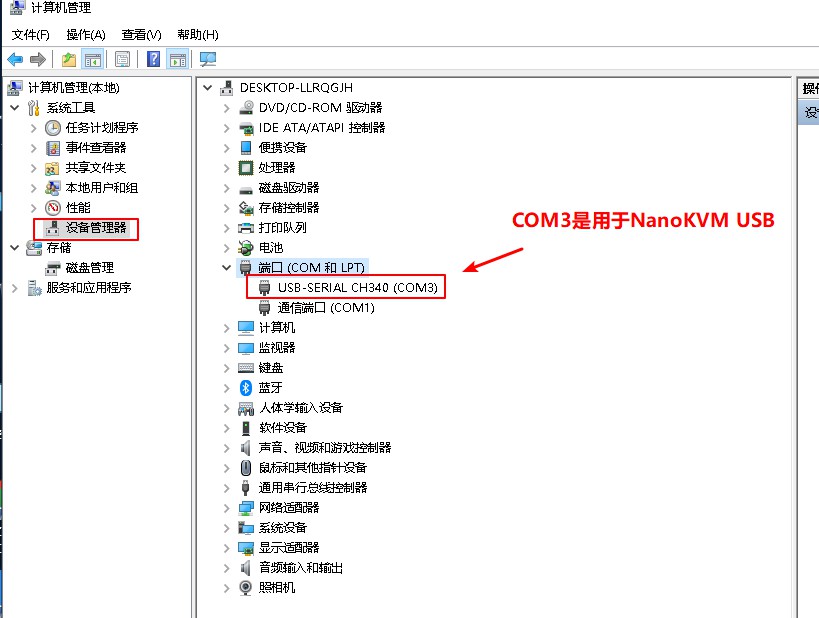The width and height of the screenshot is (819, 618).
Task: Click the 声音、视频和游戏控制器 label
Action: tap(325, 448)
